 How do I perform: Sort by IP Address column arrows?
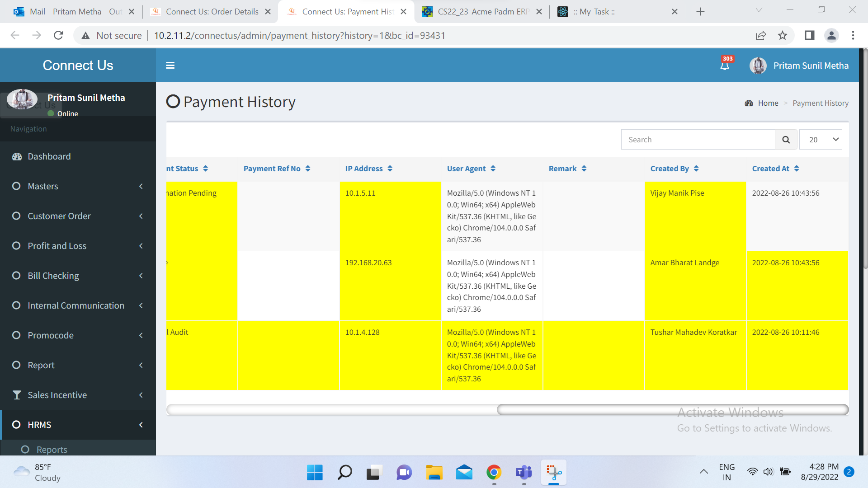click(390, 169)
